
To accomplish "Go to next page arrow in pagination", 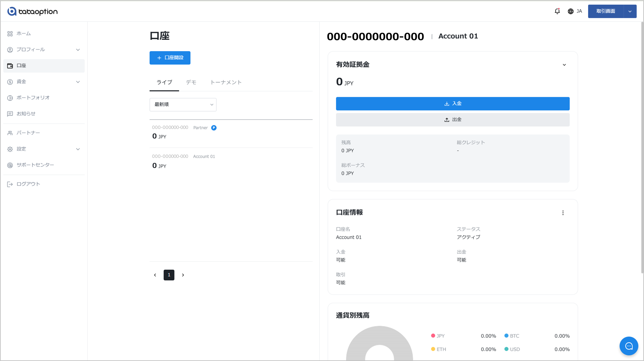I will click(183, 275).
